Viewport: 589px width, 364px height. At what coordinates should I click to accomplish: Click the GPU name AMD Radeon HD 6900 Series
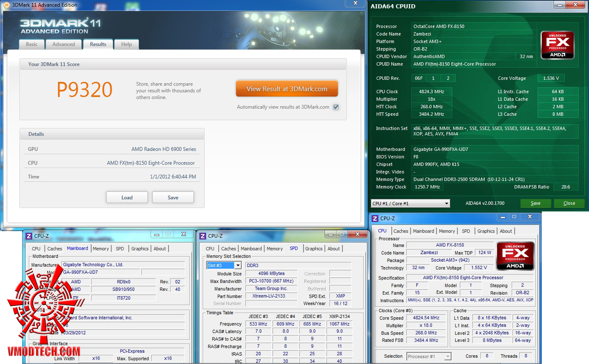(164, 149)
